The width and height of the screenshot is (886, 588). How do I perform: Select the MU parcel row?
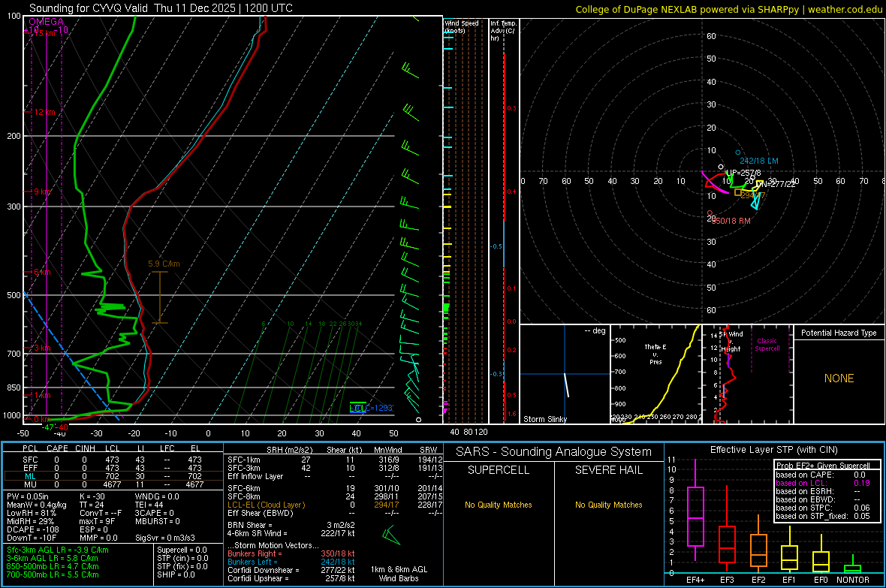click(113, 484)
